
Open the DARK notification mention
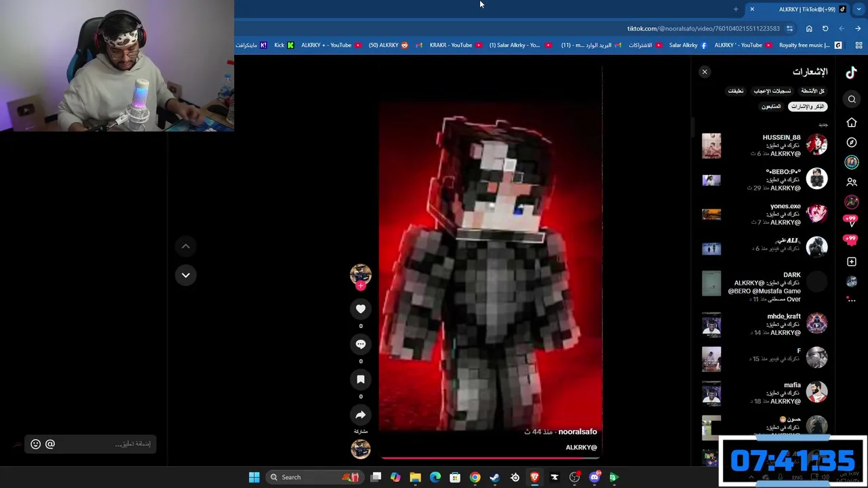[765, 287]
